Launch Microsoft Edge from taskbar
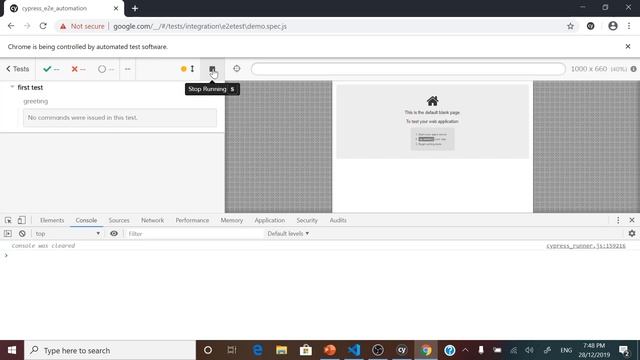Viewport: 640px width, 360px height. coord(258,350)
